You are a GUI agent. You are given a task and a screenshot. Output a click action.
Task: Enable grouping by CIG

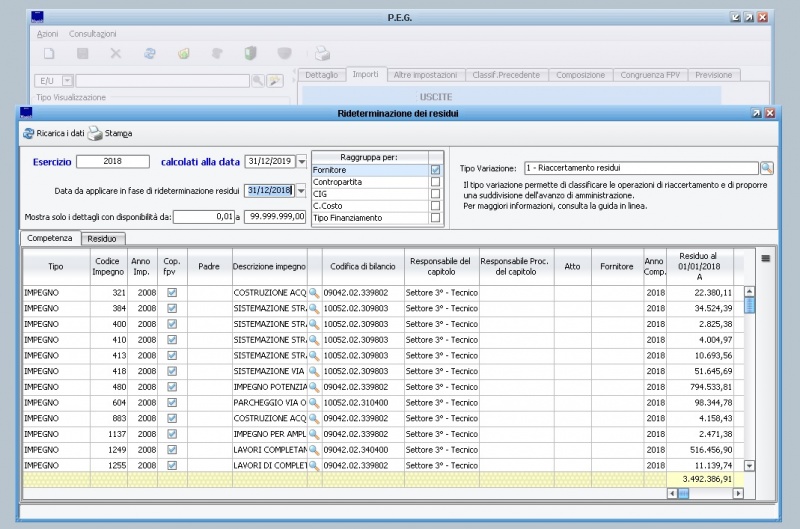435,195
